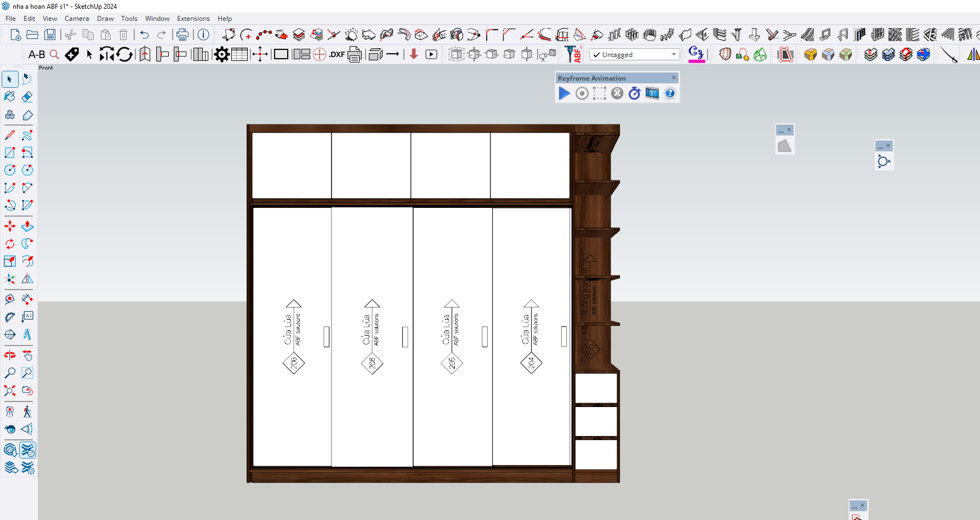
Task: Open the Window menu
Action: tap(157, 19)
